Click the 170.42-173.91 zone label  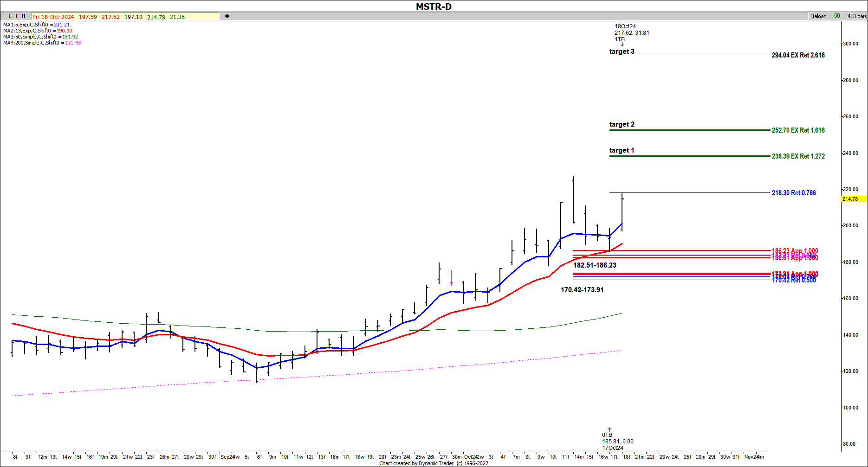[582, 290]
